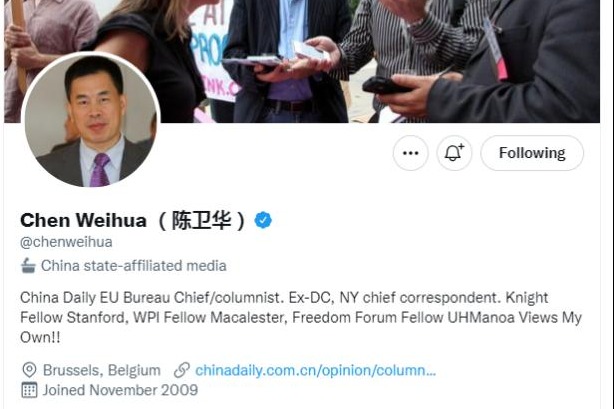Click the Chen Weihua display name

83,220
